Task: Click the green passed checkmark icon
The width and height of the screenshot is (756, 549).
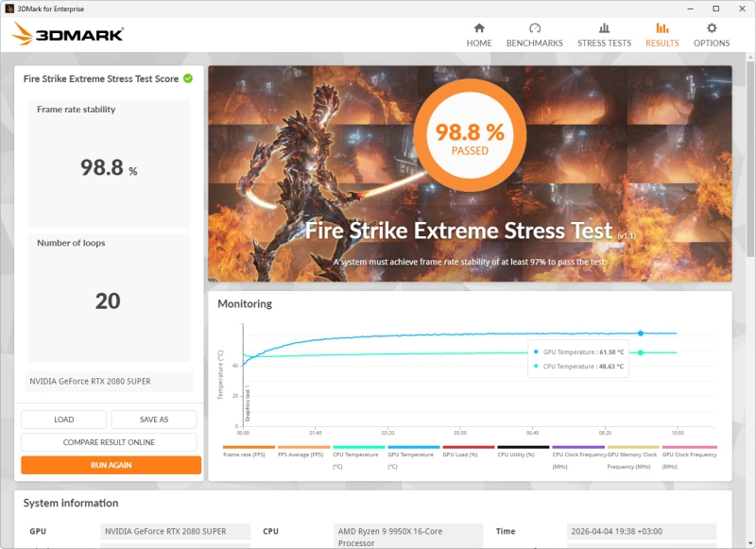Action: coord(188,78)
